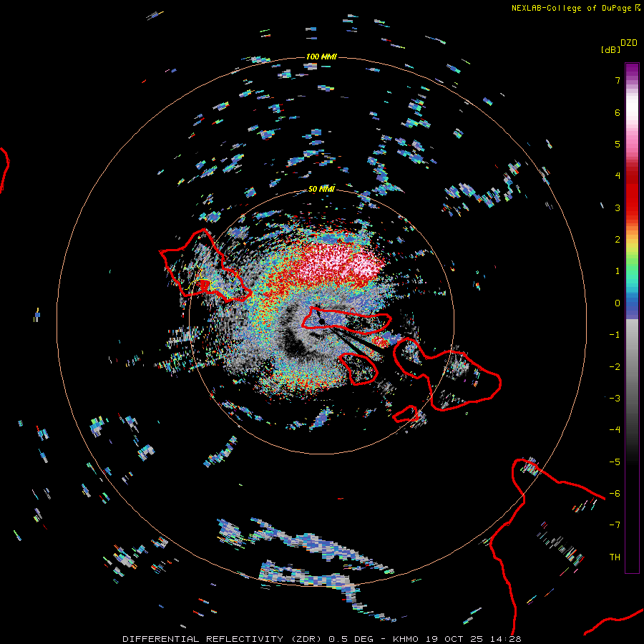Click the 0 dB scale label
The height and width of the screenshot is (644, 644).
[x=618, y=303]
